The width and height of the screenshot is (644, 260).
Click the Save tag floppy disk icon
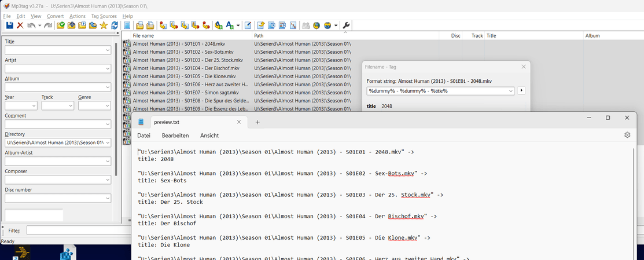tap(10, 25)
